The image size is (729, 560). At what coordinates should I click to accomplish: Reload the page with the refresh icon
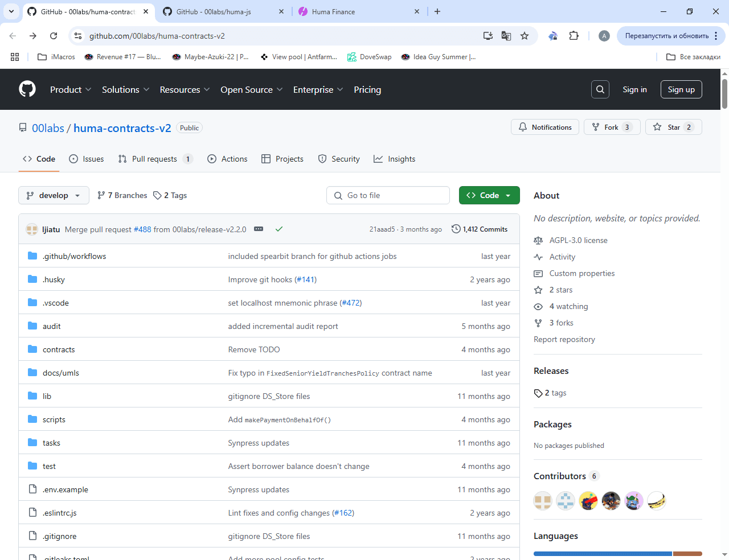[54, 36]
